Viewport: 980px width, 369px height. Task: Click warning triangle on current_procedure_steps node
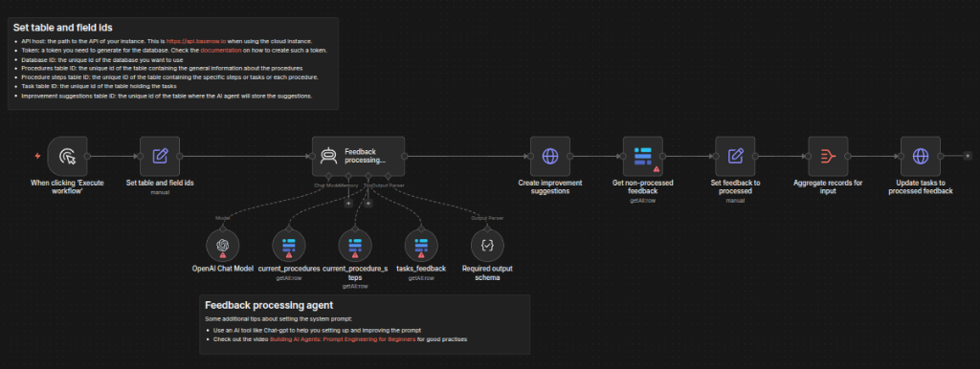(x=355, y=255)
